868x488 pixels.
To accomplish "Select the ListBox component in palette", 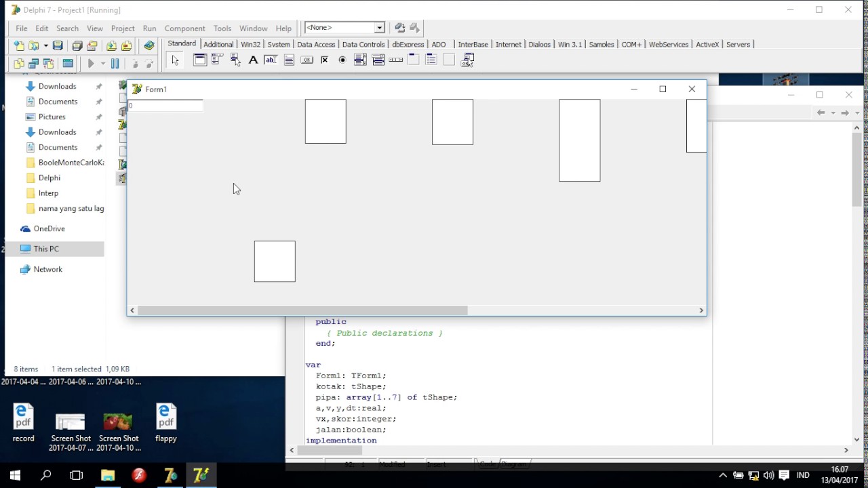I will 360,60.
